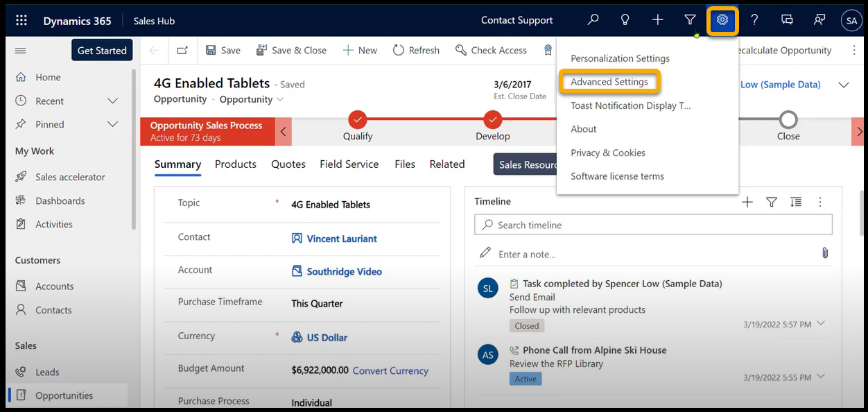This screenshot has height=412, width=868.
Task: Click the Close stage circle
Action: [788, 119]
